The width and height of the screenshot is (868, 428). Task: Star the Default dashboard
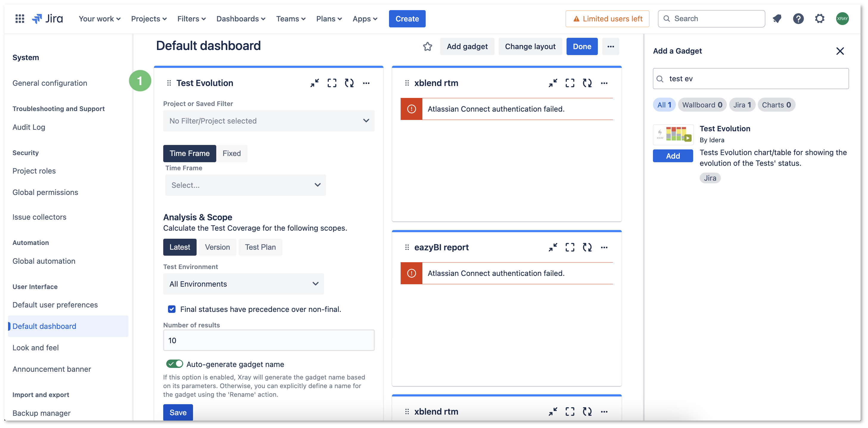[x=428, y=46]
